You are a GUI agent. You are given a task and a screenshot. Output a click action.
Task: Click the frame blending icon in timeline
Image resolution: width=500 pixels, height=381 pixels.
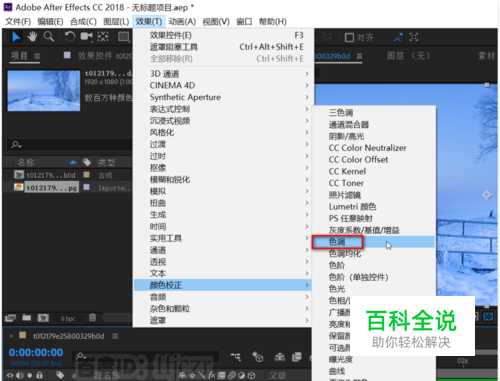[296, 357]
